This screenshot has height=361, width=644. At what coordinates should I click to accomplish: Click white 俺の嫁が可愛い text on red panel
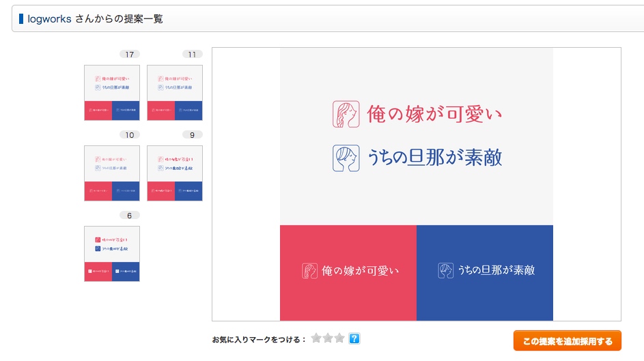360,271
